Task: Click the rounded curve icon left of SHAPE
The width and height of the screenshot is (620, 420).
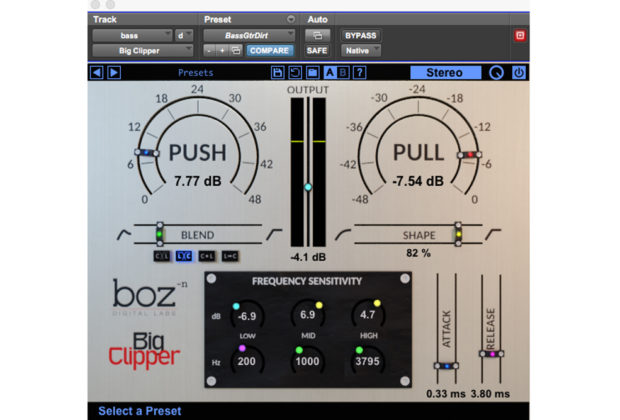Action: click(x=343, y=235)
